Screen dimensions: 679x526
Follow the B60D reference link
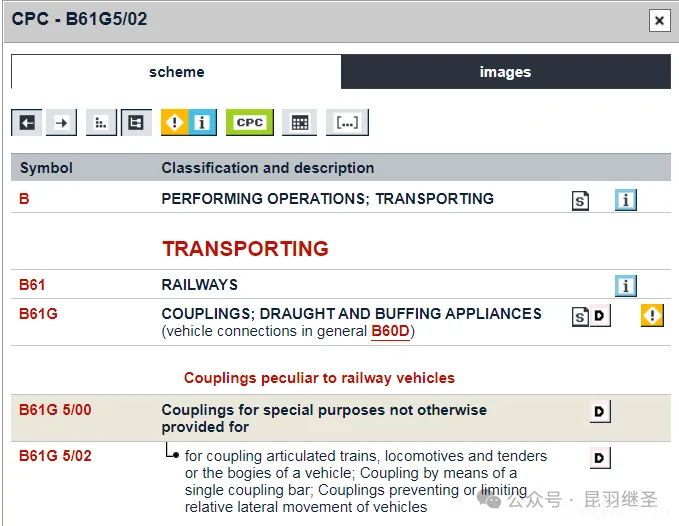[x=390, y=331]
